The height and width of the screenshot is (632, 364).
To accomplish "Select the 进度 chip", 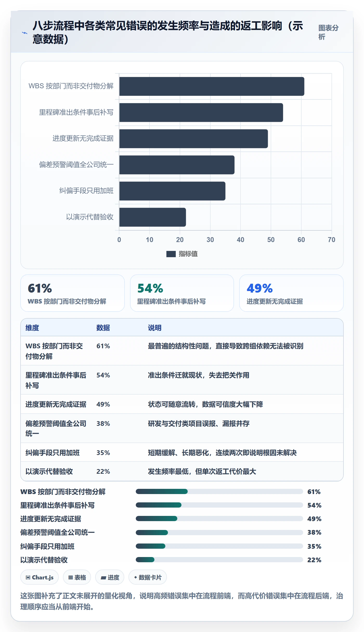I will tap(110, 577).
